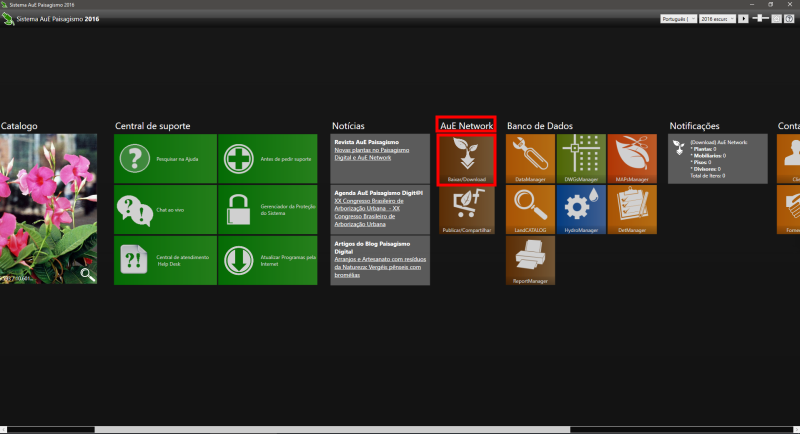Open the HydroManager gear tile
The image size is (800, 434).
click(581, 210)
